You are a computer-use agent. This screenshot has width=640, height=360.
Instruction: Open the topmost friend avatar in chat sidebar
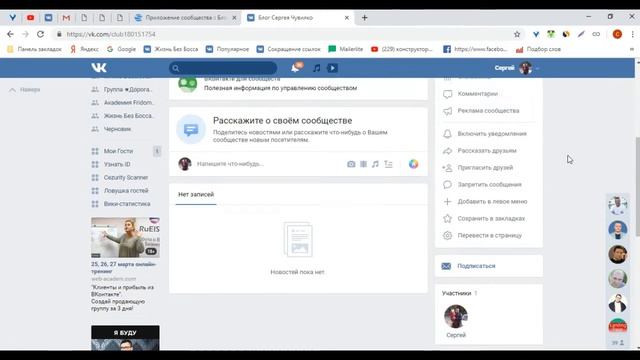pos(618,205)
